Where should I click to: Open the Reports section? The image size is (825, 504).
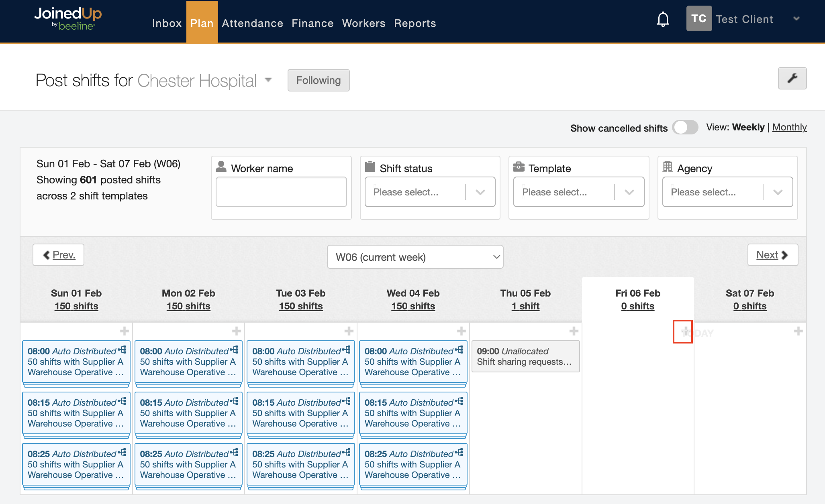tap(415, 23)
